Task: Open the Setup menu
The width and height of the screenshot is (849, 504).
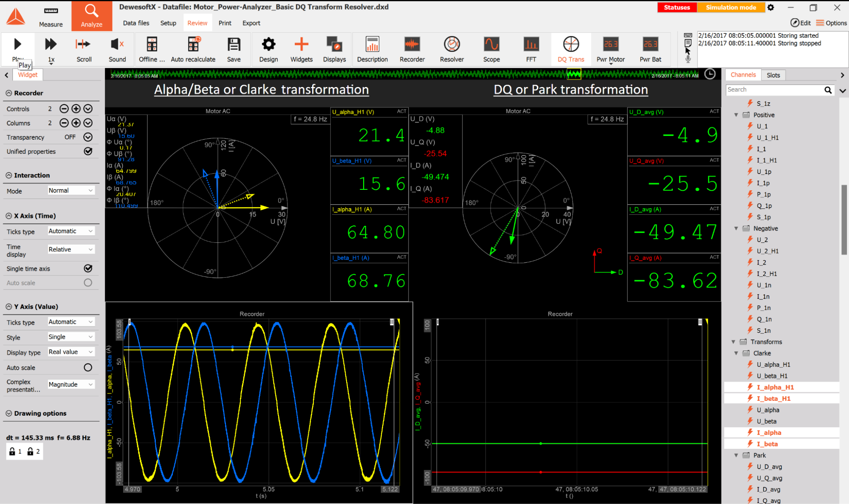Action: pos(168,23)
